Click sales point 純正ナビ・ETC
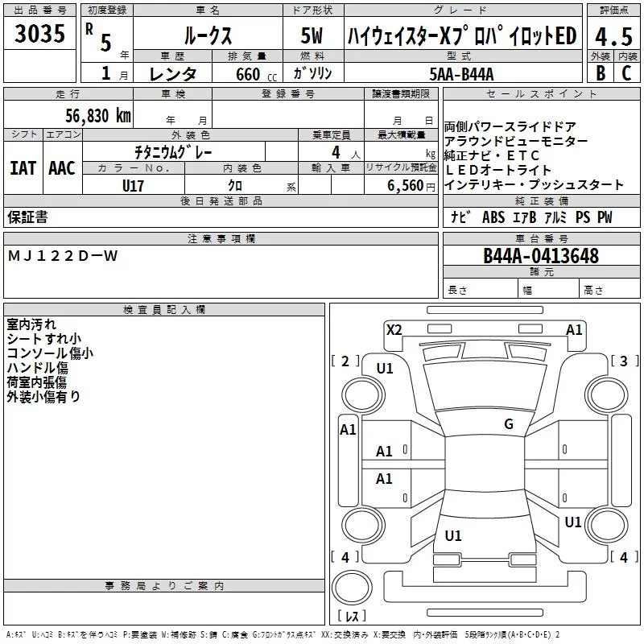This screenshot has height=644, width=644. click(492, 155)
